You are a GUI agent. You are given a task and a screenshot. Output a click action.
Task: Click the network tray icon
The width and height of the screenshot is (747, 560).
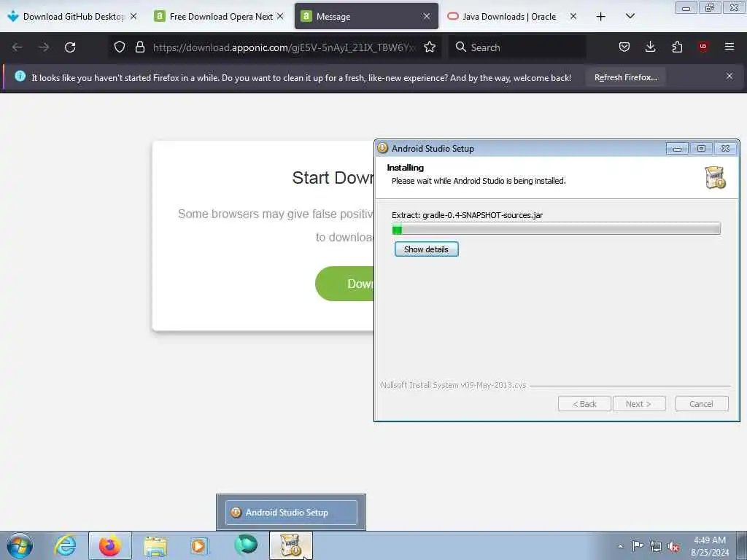656,547
